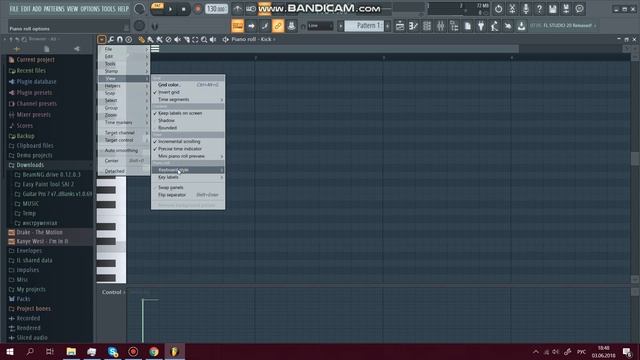Screen dimensions: 640x360
Task: Click the plugin picker plug icon
Action: click(481, 26)
